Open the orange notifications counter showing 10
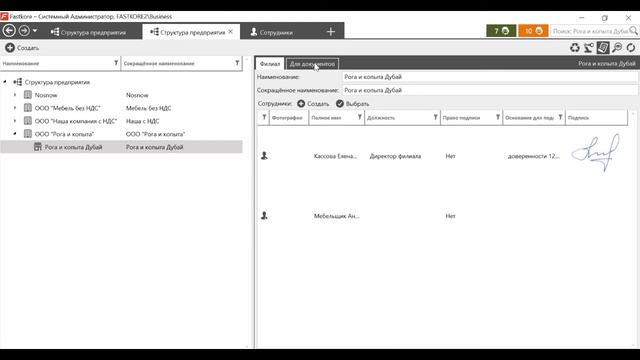Image resolution: width=640 pixels, height=360 pixels. 533,31
